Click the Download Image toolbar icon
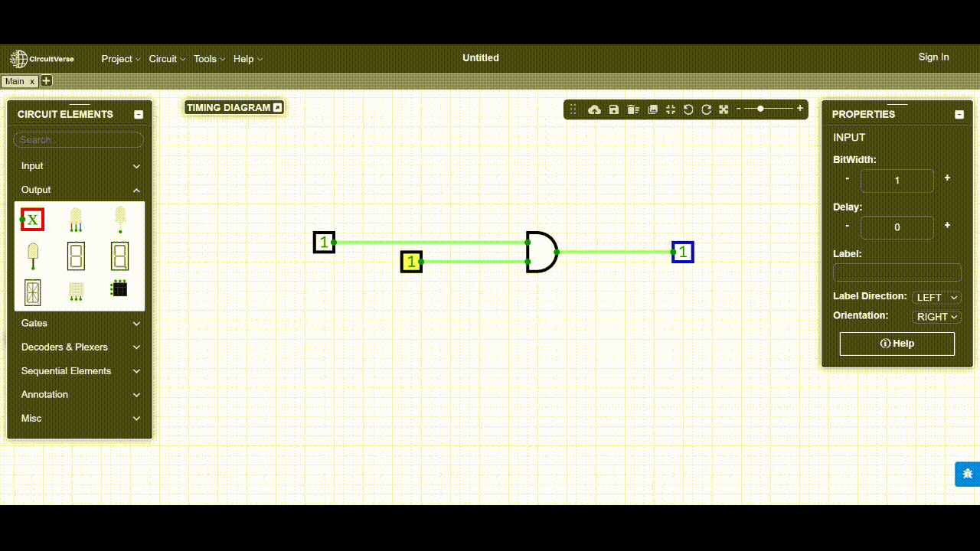Viewport: 980px width, 551px height. (x=652, y=109)
